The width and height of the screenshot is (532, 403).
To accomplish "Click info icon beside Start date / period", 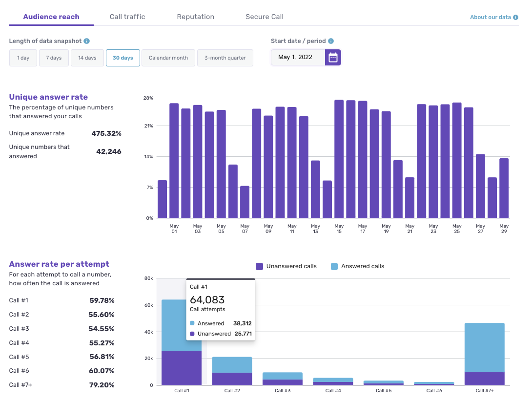I will 331,42.
